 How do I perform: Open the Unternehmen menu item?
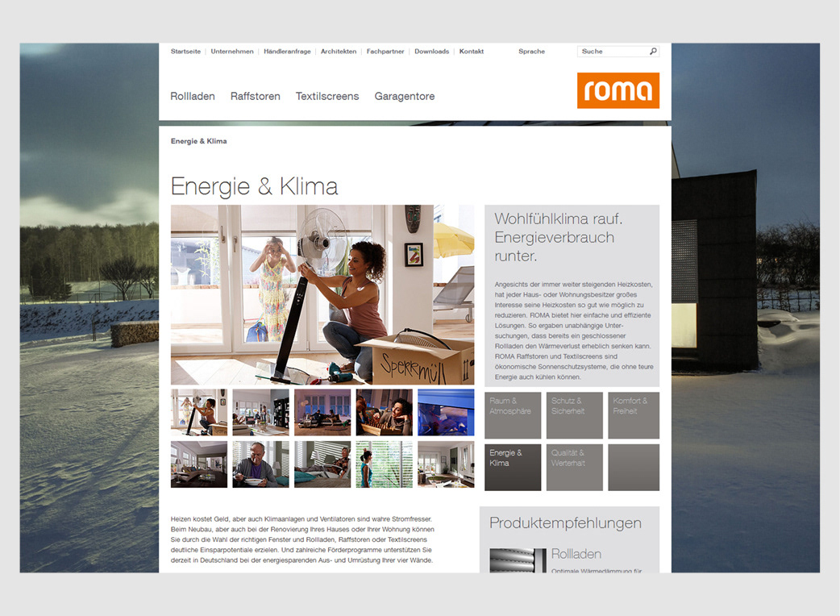pos(232,52)
